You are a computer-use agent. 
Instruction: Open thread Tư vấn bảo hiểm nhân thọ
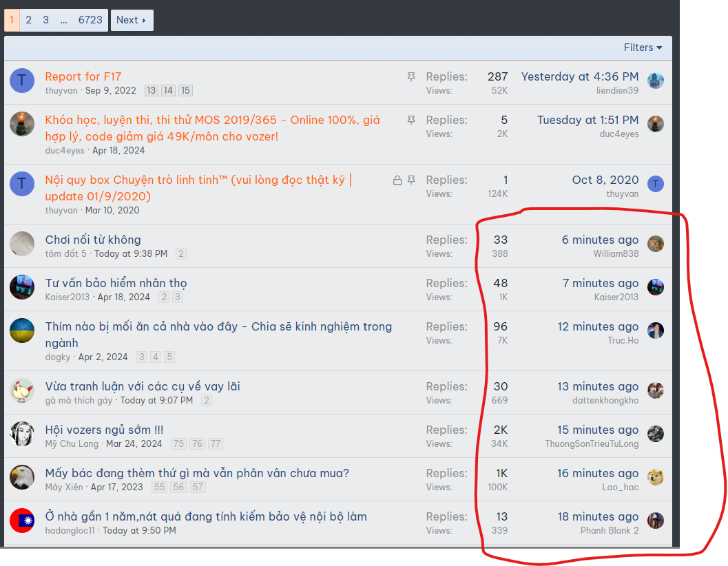(116, 283)
